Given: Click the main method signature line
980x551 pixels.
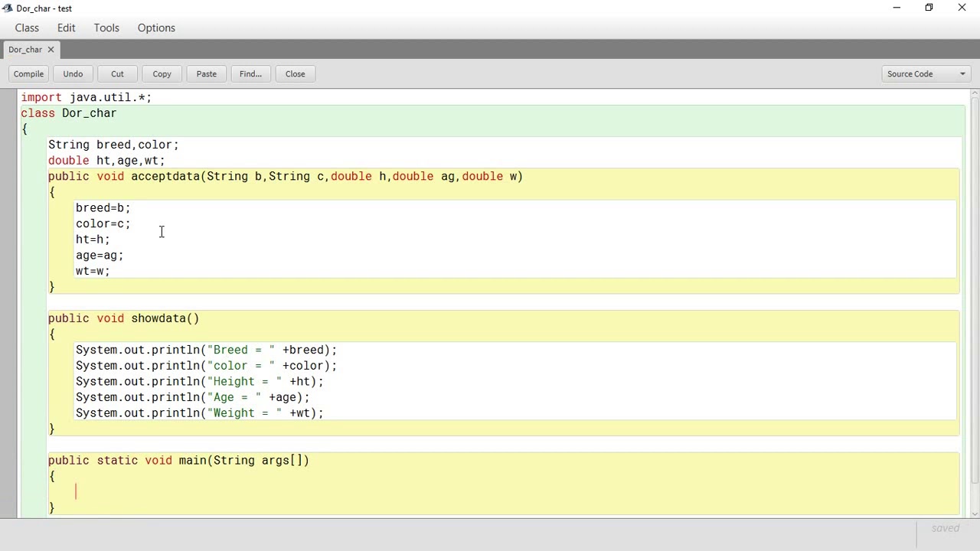Looking at the screenshot, I should pyautogui.click(x=178, y=460).
